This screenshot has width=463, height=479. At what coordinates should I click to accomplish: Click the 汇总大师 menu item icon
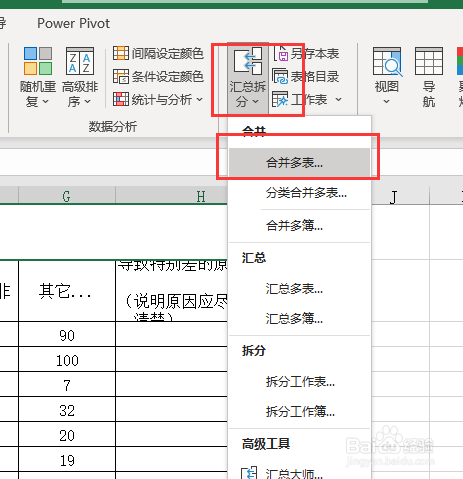[249, 473]
